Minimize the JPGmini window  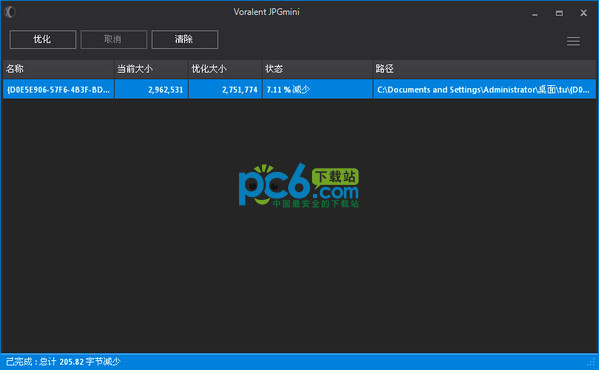pos(535,13)
